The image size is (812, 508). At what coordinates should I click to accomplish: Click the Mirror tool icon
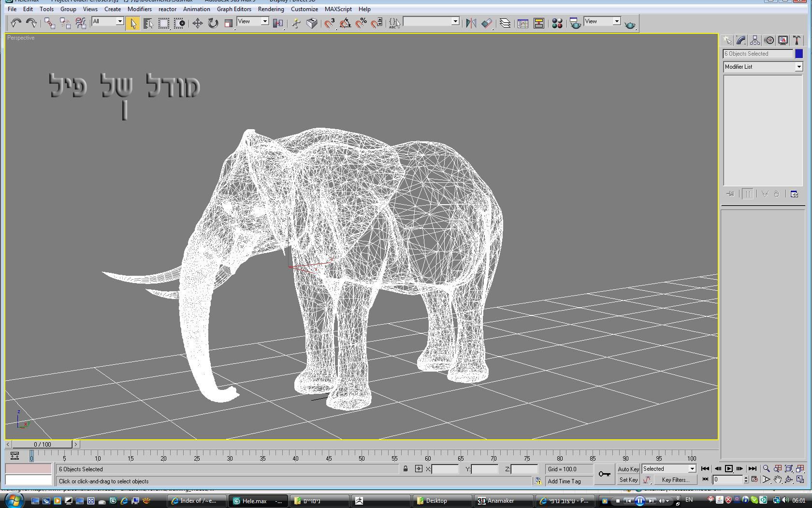[x=471, y=23]
